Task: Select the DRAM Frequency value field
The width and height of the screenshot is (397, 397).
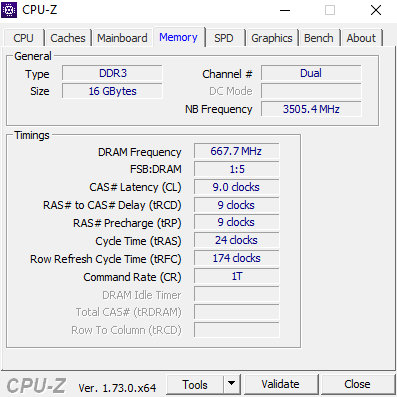Action: 236,151
